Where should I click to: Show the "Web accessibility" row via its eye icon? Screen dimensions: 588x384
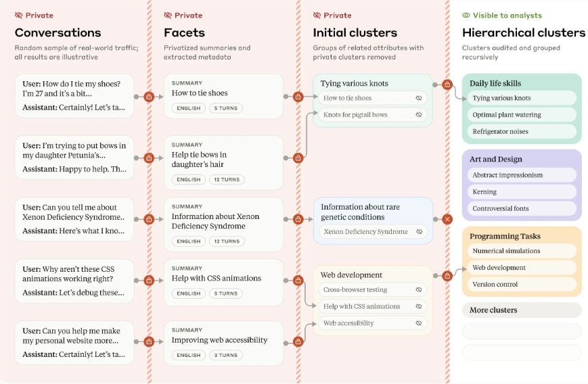click(x=419, y=323)
